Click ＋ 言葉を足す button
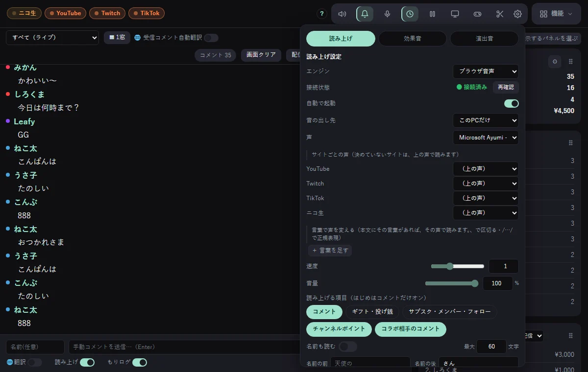Image resolution: width=588 pixels, height=372 pixels. pyautogui.click(x=330, y=250)
